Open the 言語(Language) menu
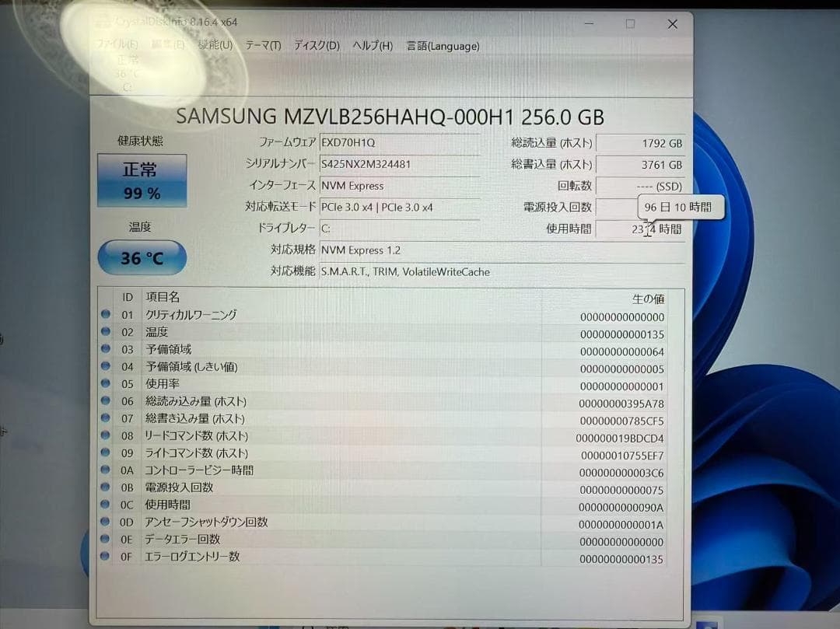The image size is (840, 629). tap(442, 47)
